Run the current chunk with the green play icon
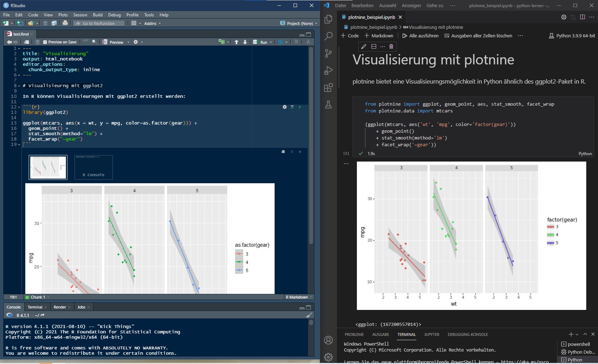 click(x=300, y=107)
